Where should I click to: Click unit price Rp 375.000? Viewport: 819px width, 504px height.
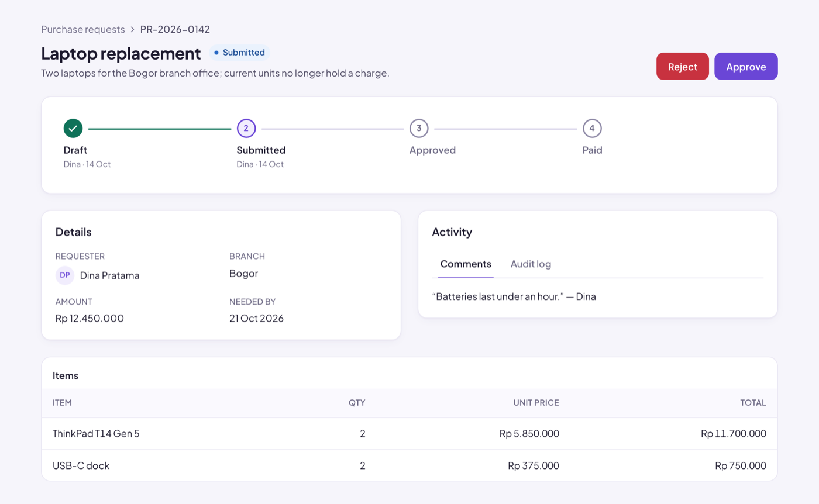coord(534,466)
